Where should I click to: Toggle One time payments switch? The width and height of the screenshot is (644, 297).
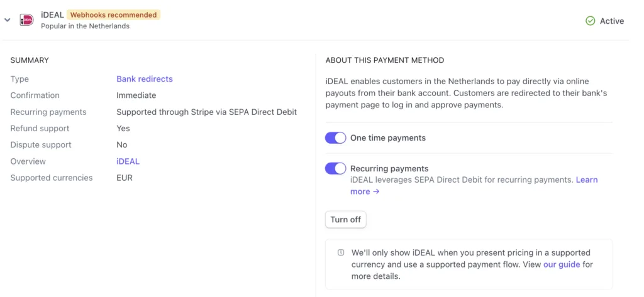click(x=336, y=138)
